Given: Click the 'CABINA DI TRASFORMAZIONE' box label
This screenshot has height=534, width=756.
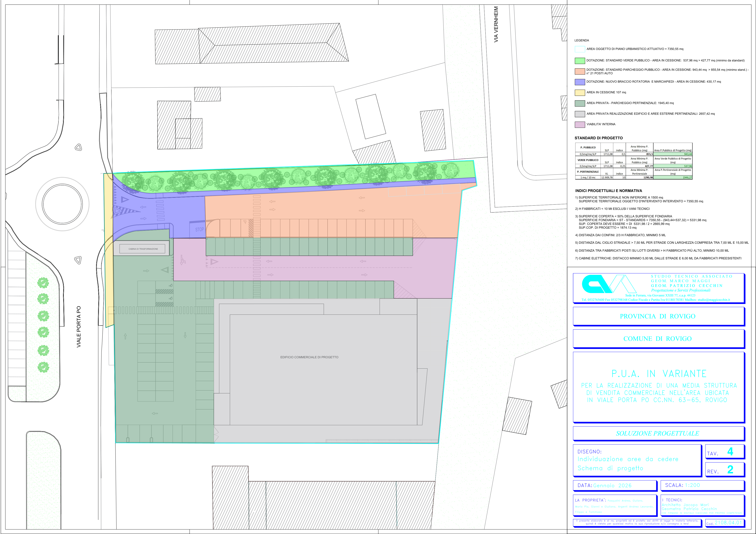Looking at the screenshot, I should tap(143, 249).
